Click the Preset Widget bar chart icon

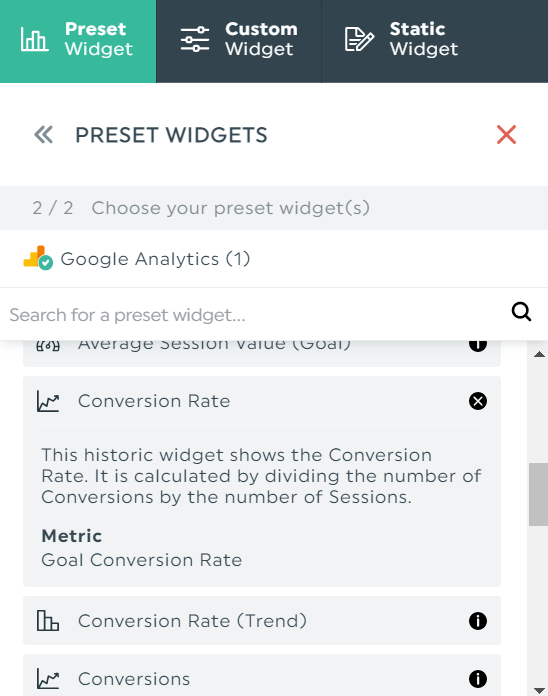click(34, 39)
